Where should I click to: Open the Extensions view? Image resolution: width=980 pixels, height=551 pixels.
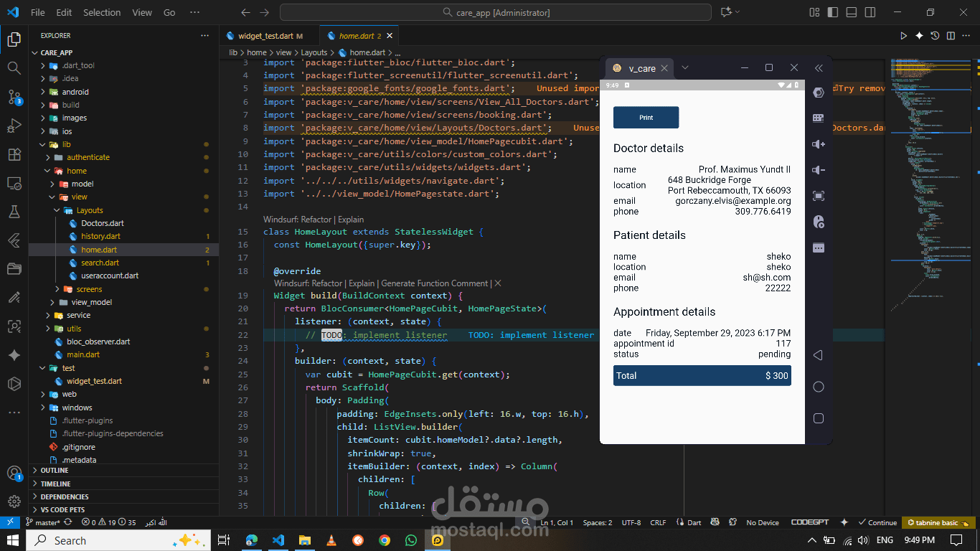click(x=14, y=154)
